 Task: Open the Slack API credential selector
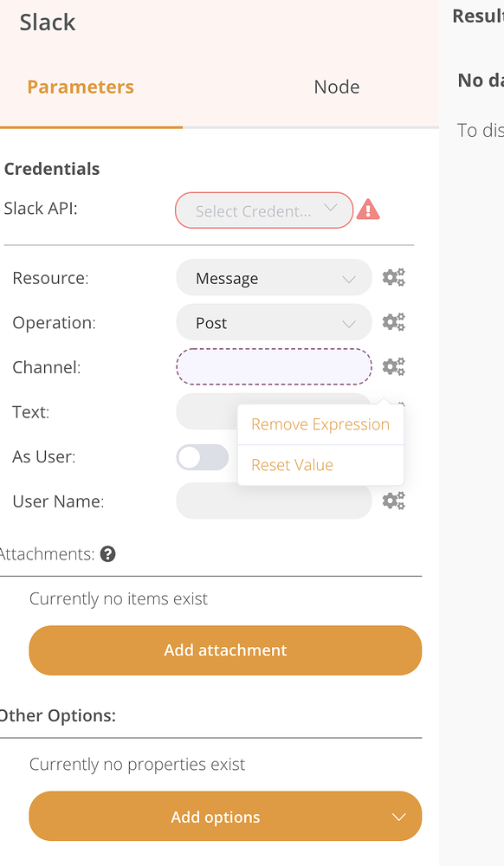263,210
